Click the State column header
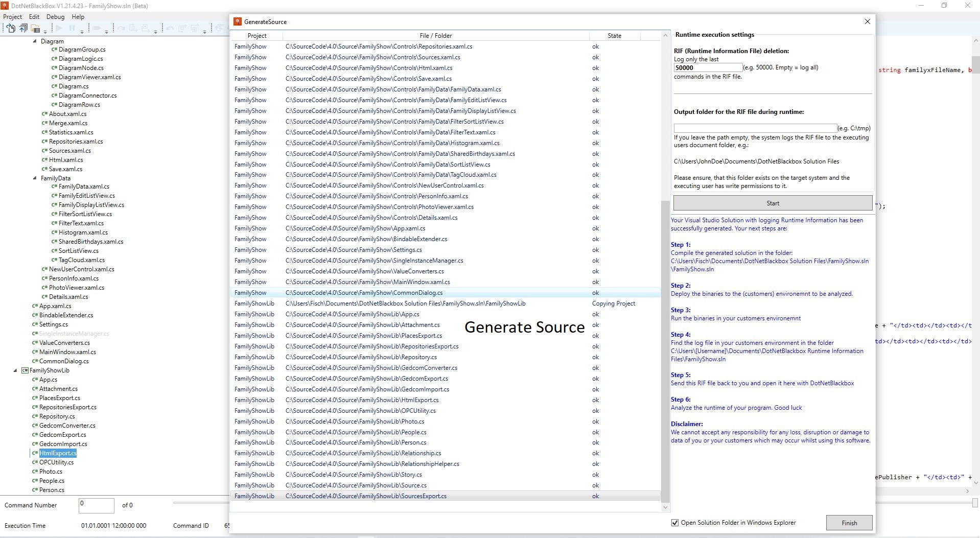 (615, 36)
